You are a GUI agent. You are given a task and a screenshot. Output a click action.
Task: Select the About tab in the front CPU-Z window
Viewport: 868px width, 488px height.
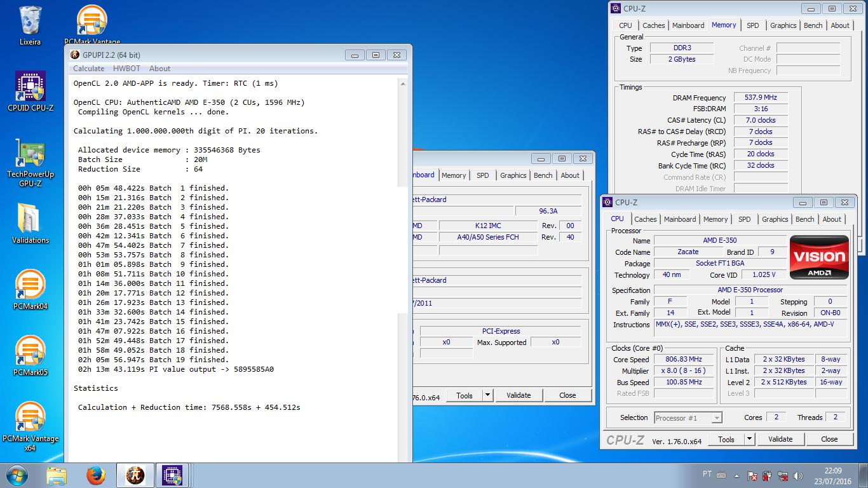pos(832,219)
